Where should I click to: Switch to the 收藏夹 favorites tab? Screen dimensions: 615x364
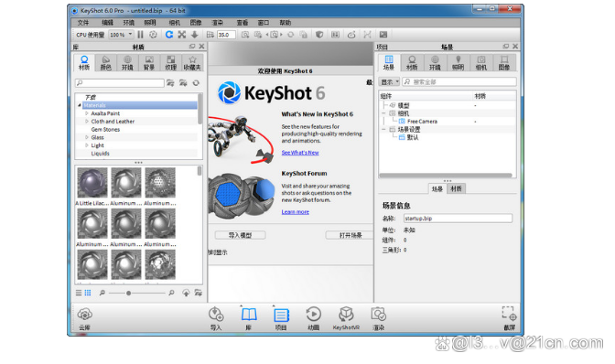pos(192,63)
